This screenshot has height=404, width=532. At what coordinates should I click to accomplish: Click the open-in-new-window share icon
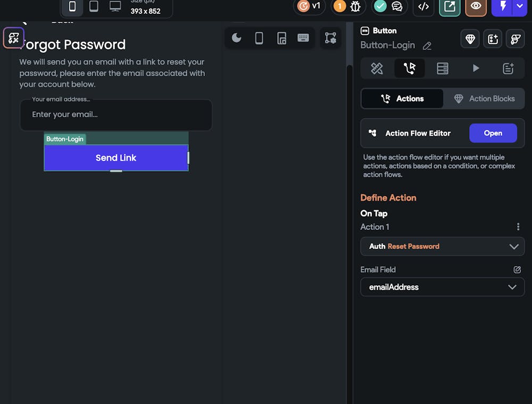450,6
